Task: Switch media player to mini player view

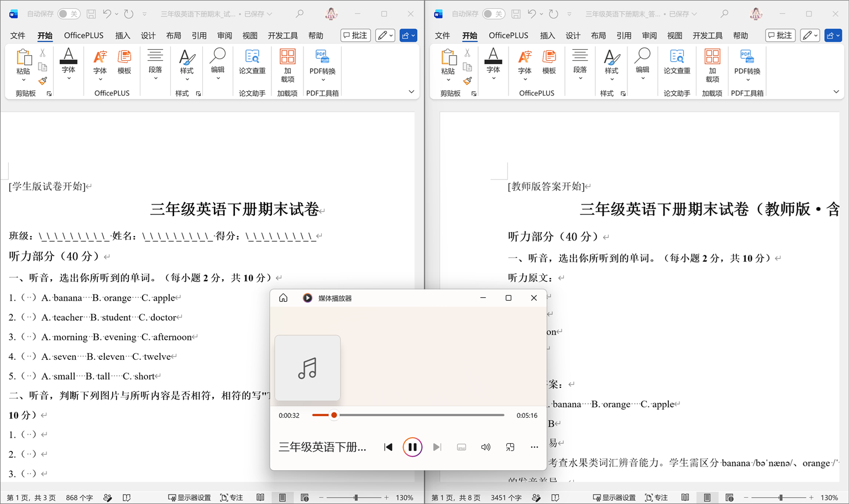Action: click(x=510, y=447)
